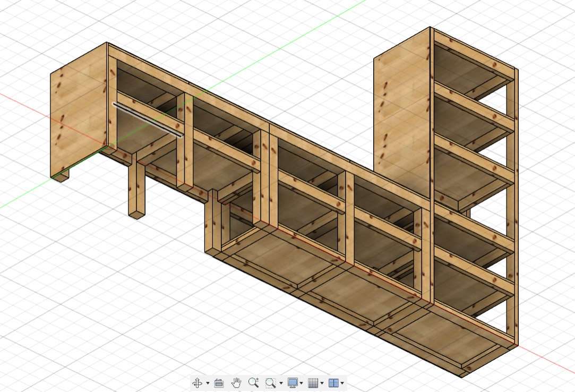Screen dimensions: 575x392
Task: Open the Grid and Snaps dropdown
Action: click(322, 382)
